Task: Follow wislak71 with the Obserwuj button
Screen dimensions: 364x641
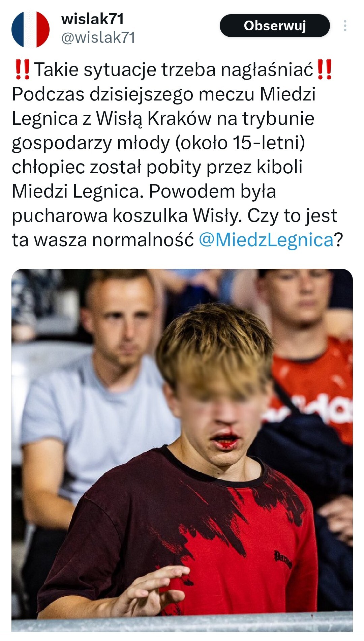Action: tap(275, 26)
